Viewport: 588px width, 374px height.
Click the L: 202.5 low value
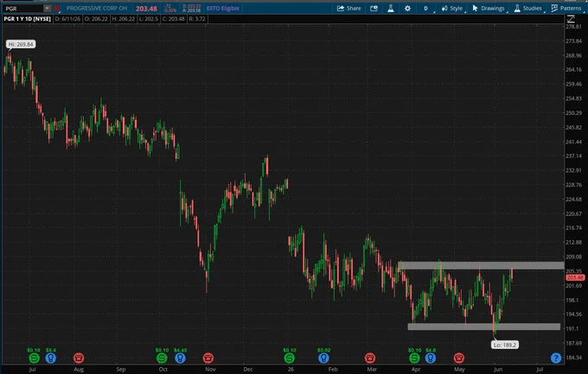pyautogui.click(x=149, y=19)
